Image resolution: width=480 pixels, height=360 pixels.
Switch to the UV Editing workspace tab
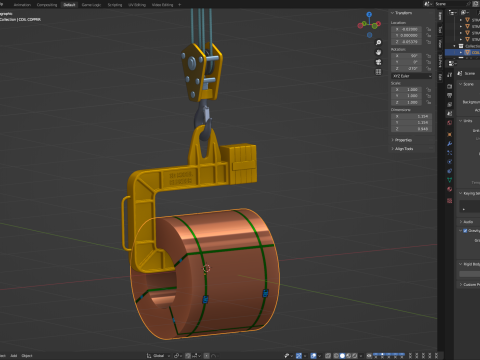point(137,5)
